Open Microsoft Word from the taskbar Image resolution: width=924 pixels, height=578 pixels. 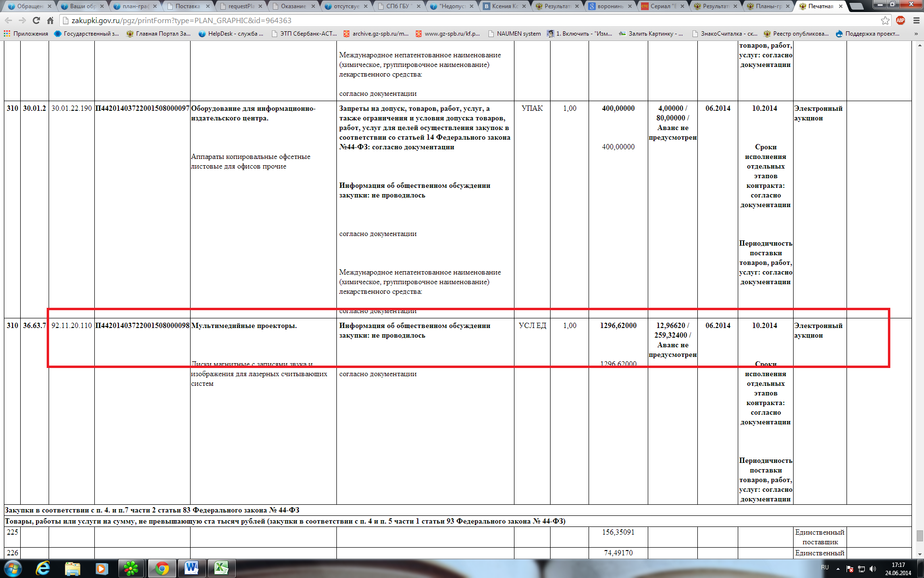click(x=192, y=568)
